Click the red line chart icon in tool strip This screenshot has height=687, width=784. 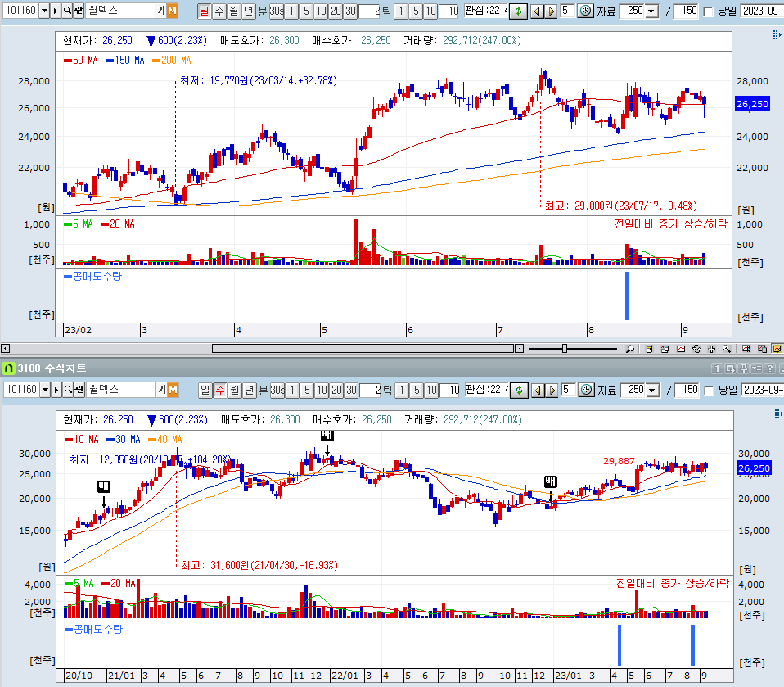pos(681,349)
